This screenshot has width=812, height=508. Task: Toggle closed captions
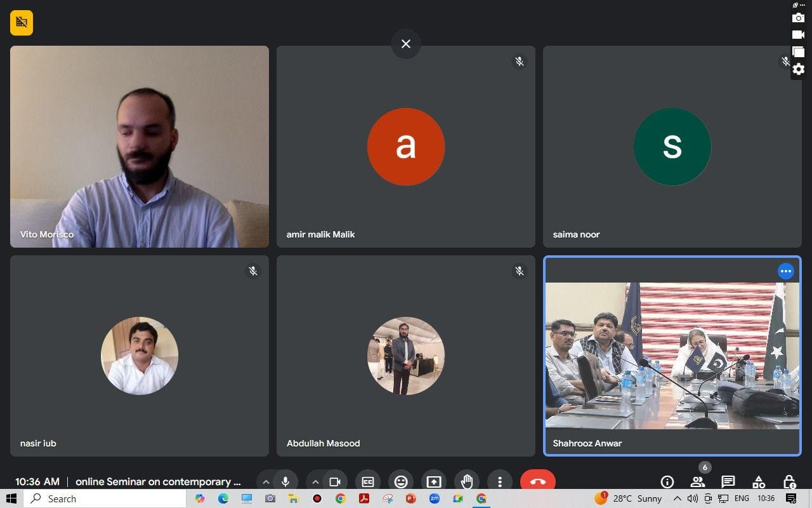pyautogui.click(x=367, y=482)
